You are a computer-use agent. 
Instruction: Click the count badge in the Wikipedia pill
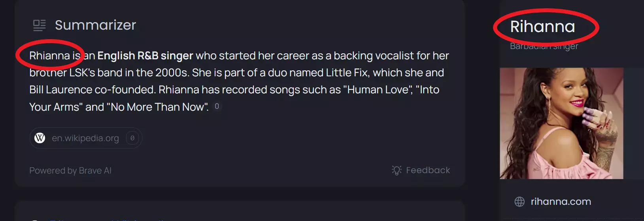132,138
